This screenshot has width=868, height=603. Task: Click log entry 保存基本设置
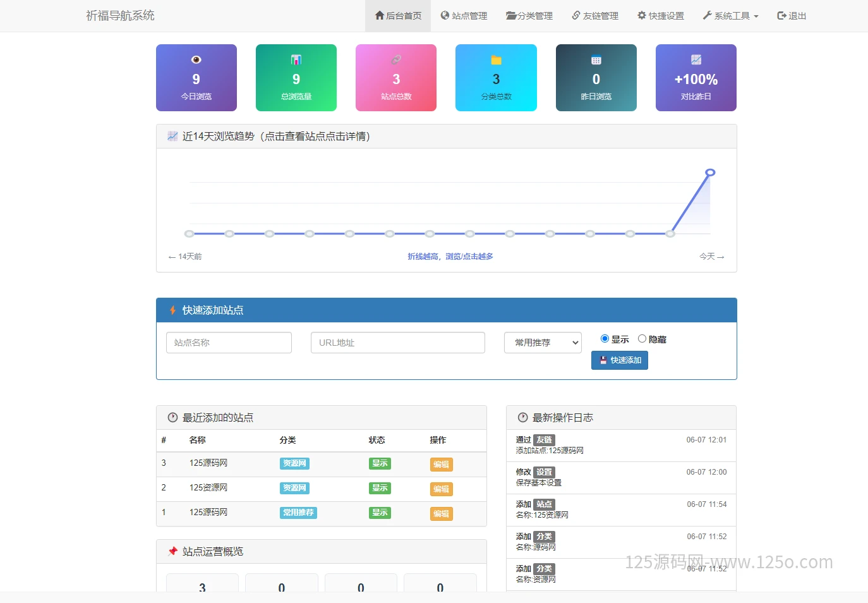coord(539,483)
